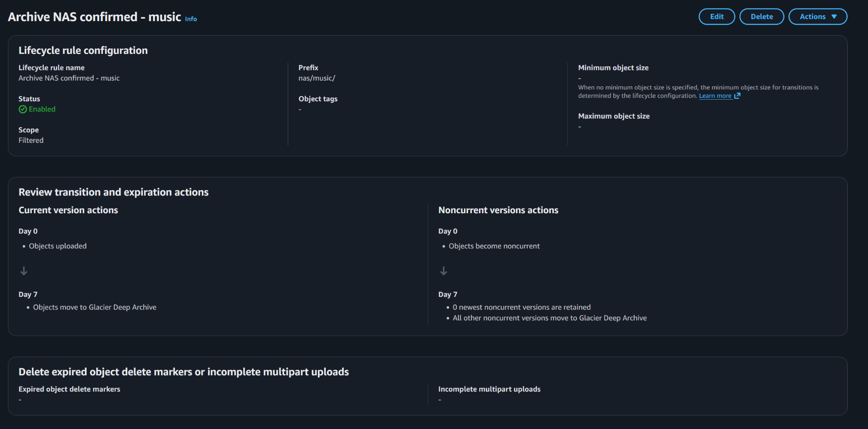Screen dimensions: 868x429
Task: Click 'All other noncurrent versions move to Glacier Deep Archive'
Action: (x=550, y=318)
